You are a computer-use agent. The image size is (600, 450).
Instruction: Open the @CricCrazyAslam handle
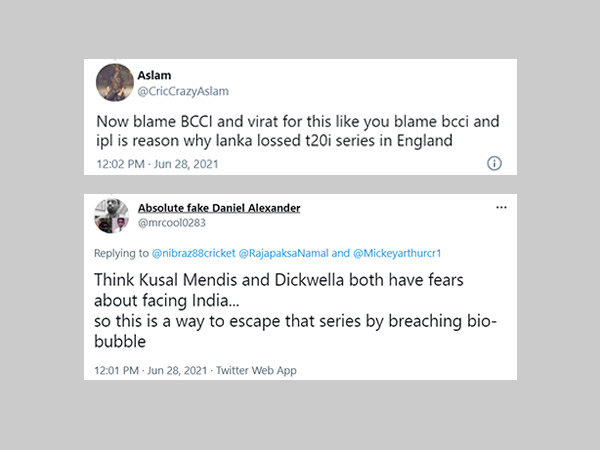tap(181, 90)
